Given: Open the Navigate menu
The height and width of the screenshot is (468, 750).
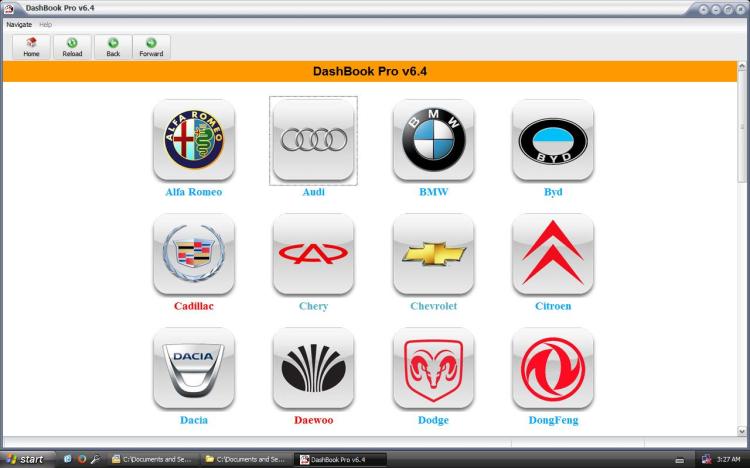Looking at the screenshot, I should pyautogui.click(x=19, y=24).
